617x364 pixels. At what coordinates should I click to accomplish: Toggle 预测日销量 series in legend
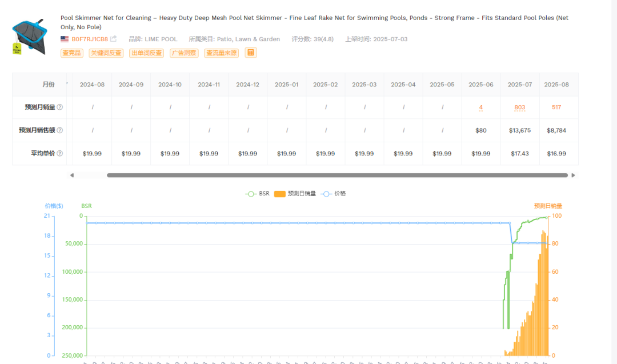(x=295, y=194)
